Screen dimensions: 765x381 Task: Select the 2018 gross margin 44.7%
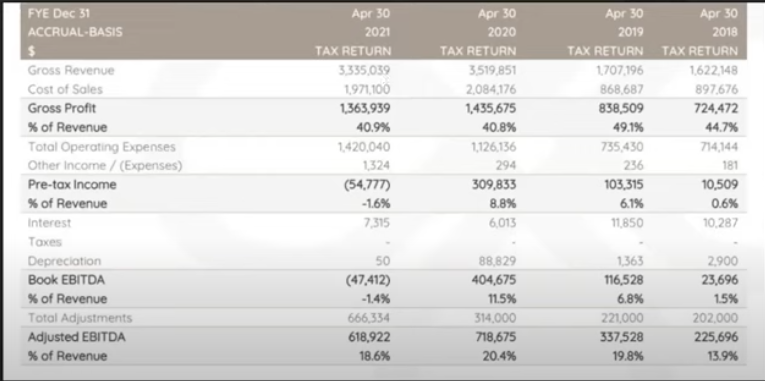(722, 127)
